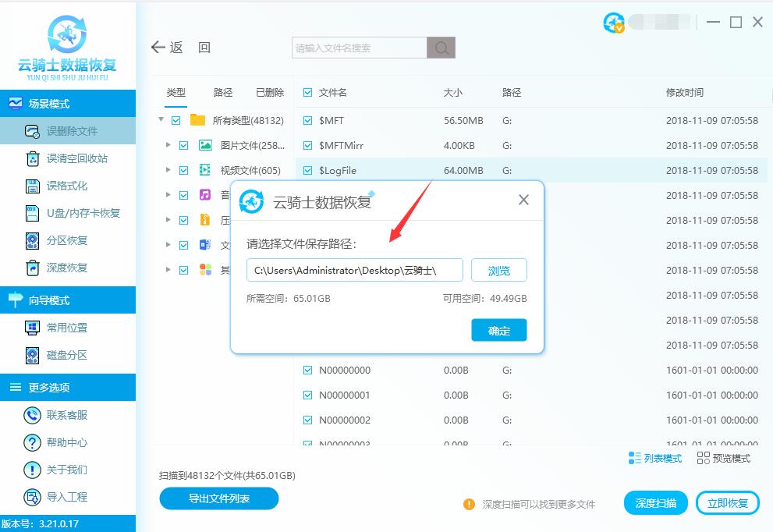Click the 更多选项 section header
Viewport: 773px width, 532px height.
(x=68, y=387)
